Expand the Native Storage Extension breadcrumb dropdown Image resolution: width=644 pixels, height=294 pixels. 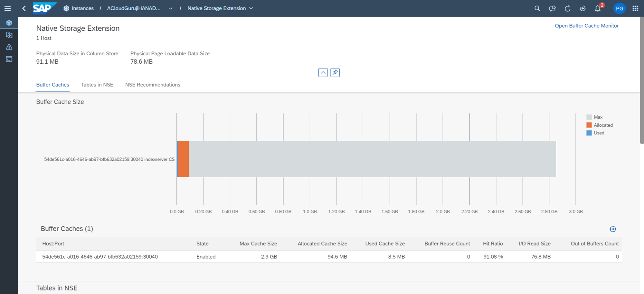tap(251, 8)
